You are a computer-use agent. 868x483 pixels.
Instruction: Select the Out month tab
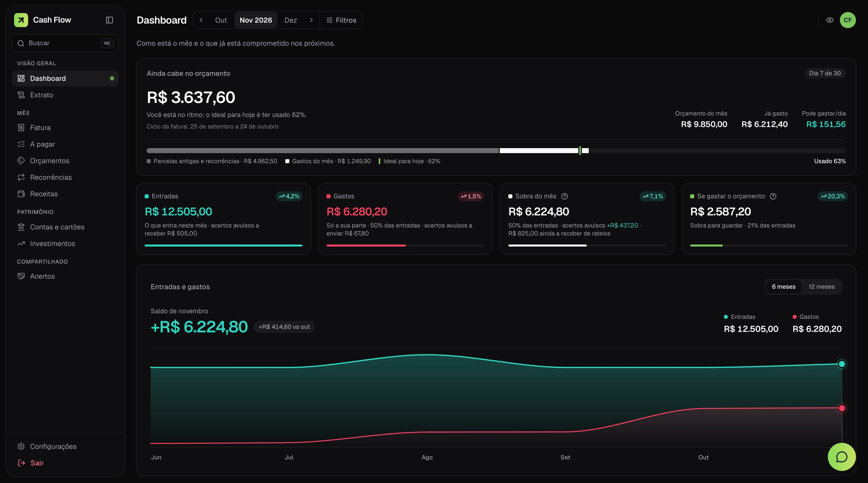click(x=221, y=20)
